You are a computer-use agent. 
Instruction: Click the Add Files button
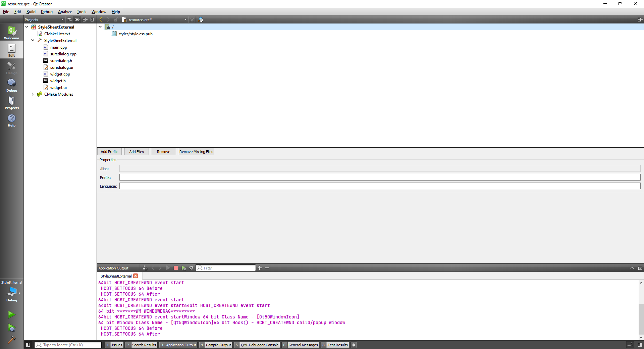point(137,152)
